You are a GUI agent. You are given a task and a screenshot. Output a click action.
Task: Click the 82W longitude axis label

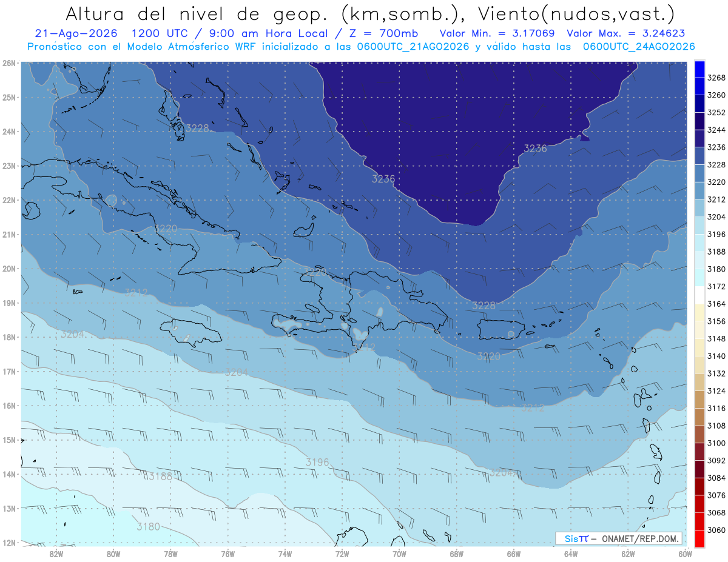(x=56, y=554)
